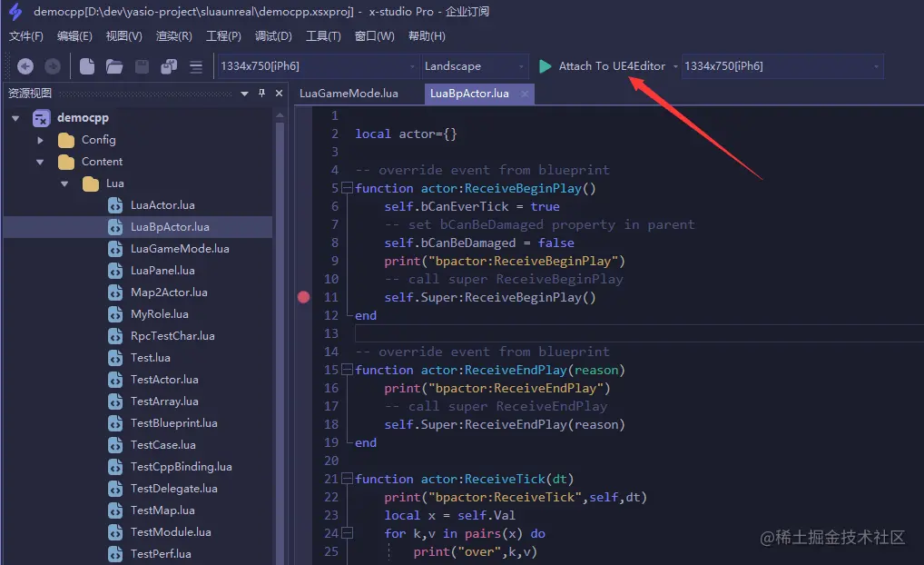The image size is (924, 565).
Task: Click the Map2Actor.lua file icon
Action: coord(115,292)
